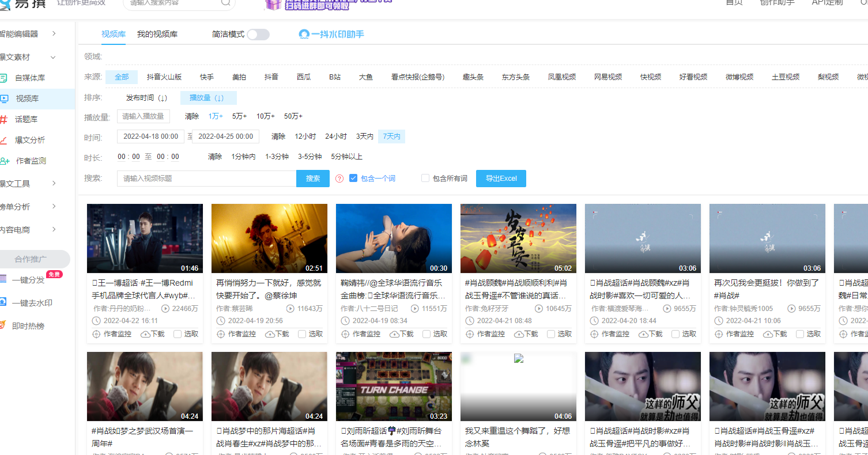
Task: Check 选取 box on 9655万 03:06 video with 2022-04-20 date
Action: coord(675,334)
